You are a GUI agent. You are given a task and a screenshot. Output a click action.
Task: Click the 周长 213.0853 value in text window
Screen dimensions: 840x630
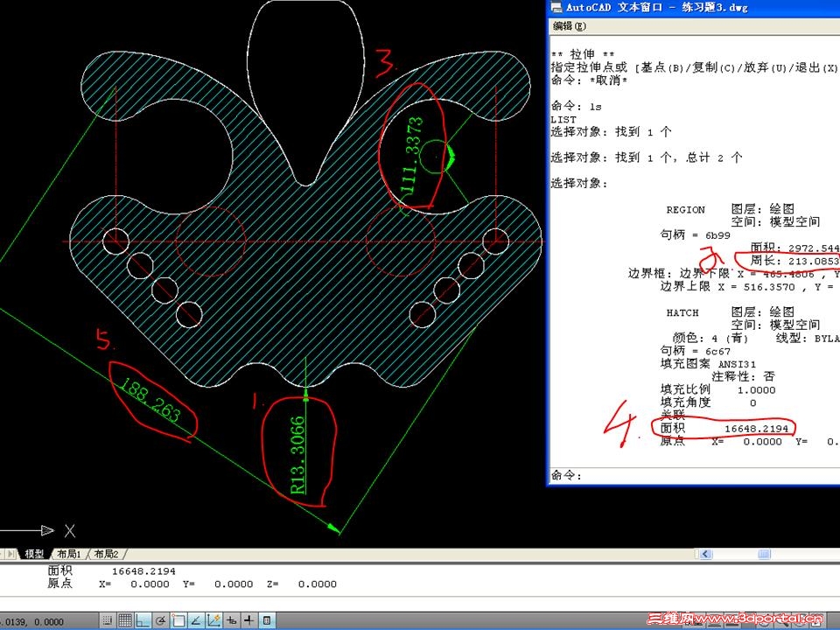click(x=794, y=261)
